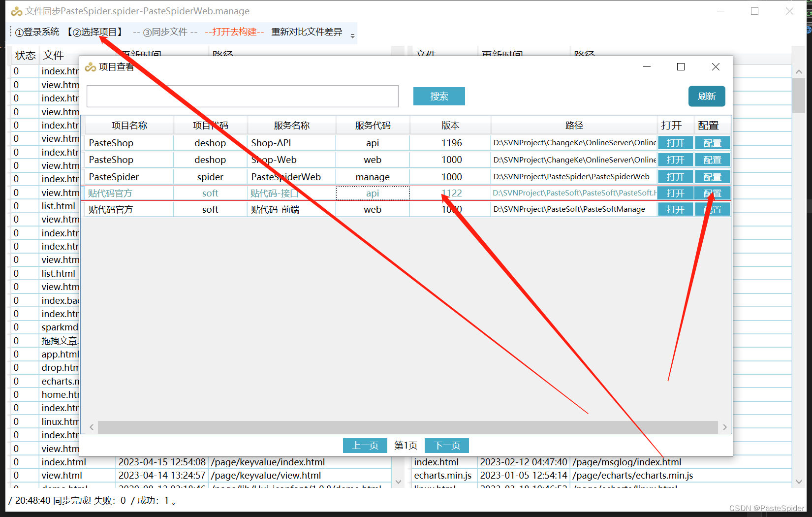Click 重新对比文件差异 in the toolbar
The image size is (812, 517).
pos(307,32)
